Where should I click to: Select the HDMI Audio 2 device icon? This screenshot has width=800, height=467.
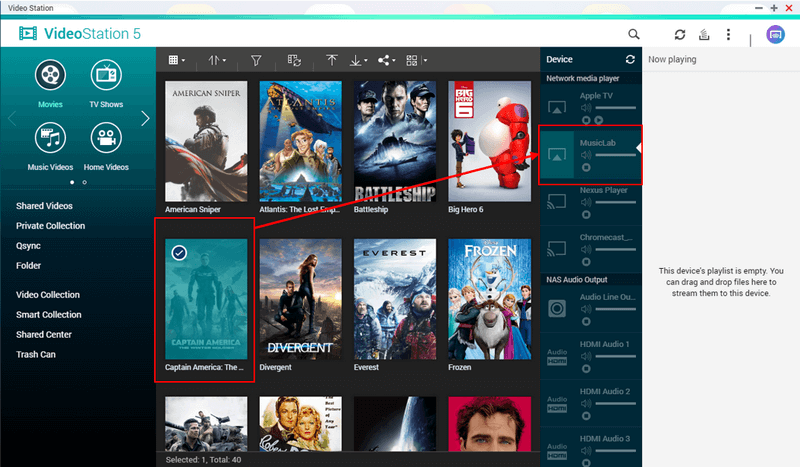pos(557,403)
